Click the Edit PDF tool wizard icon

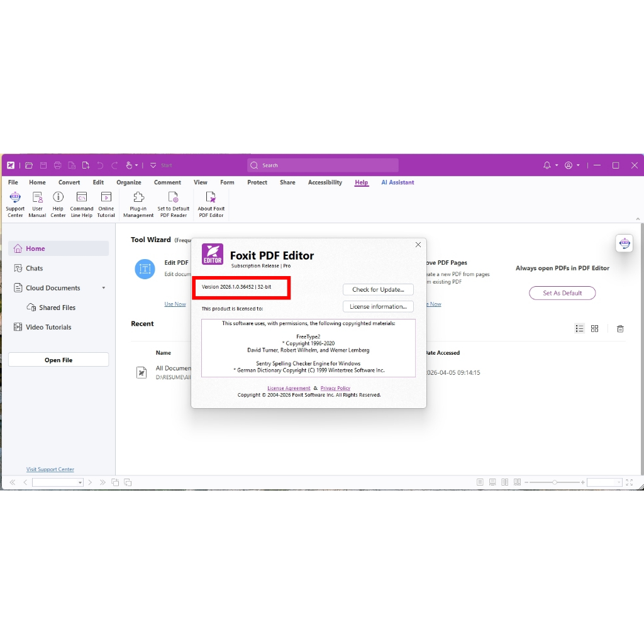tap(145, 269)
